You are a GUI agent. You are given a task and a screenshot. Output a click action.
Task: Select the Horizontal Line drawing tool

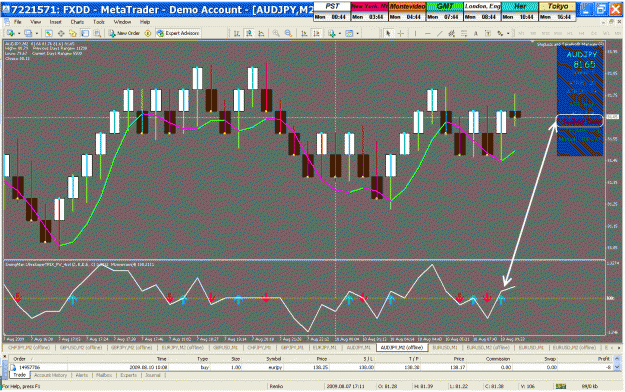427,33
